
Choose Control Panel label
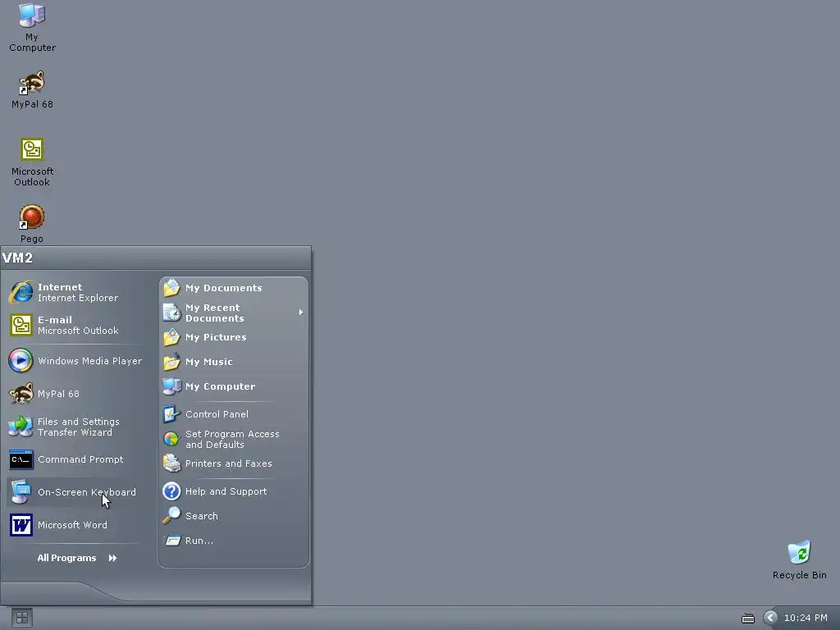[x=217, y=414]
